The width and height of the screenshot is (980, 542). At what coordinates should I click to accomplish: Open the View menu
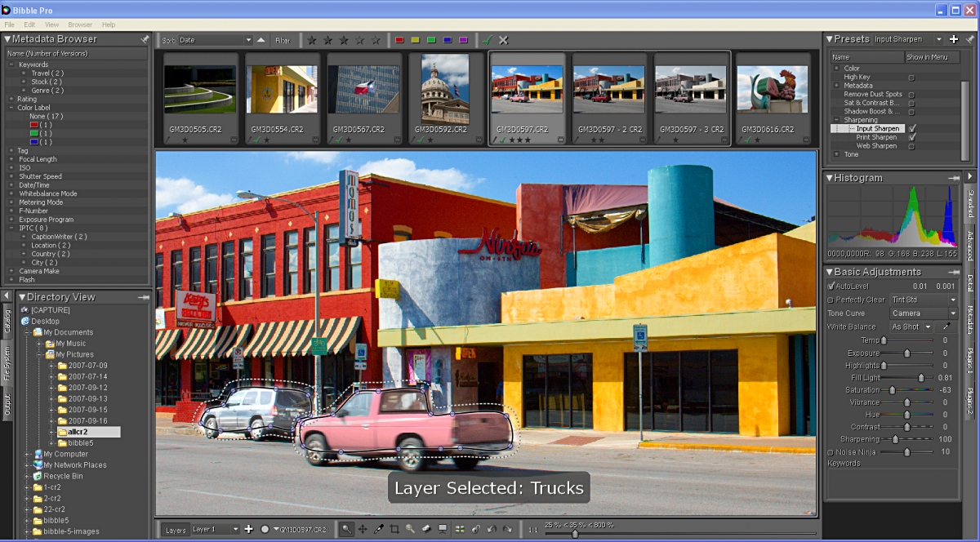[x=51, y=24]
